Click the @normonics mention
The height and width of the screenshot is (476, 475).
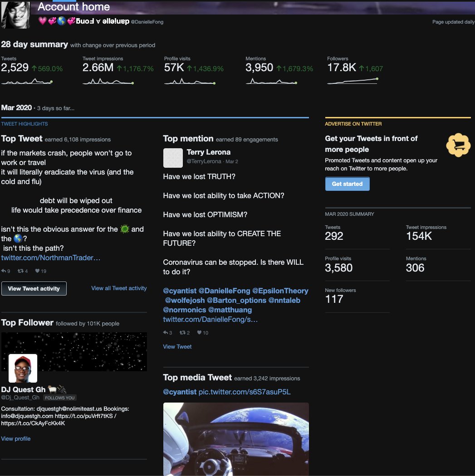[184, 310]
